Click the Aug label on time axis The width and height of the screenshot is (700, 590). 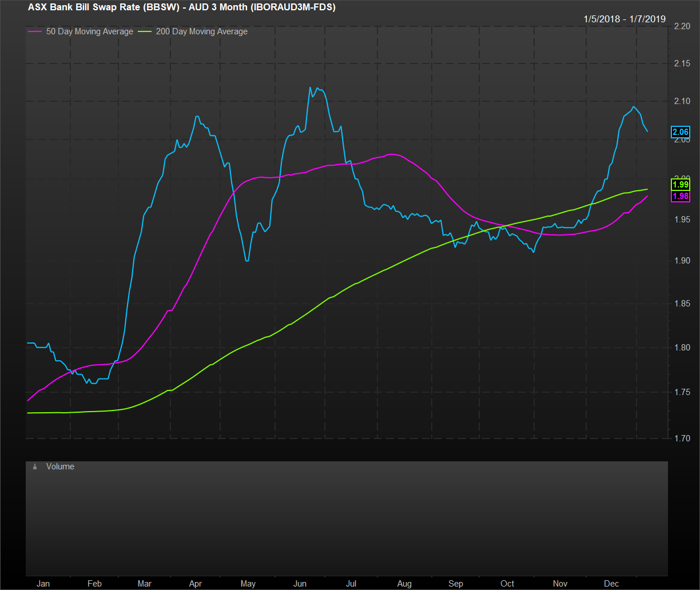pos(404,584)
